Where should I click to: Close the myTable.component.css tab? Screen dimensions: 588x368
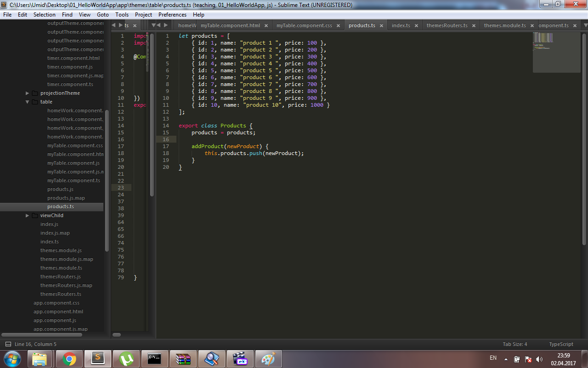pos(338,25)
